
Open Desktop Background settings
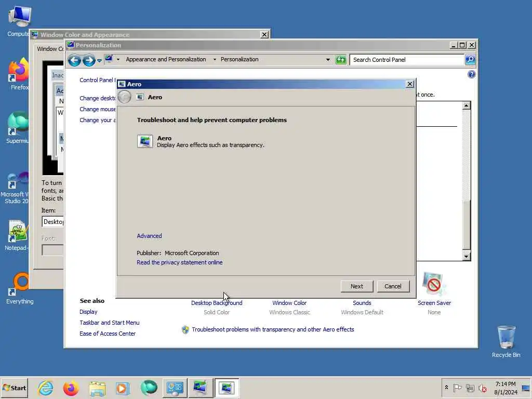pos(217,303)
